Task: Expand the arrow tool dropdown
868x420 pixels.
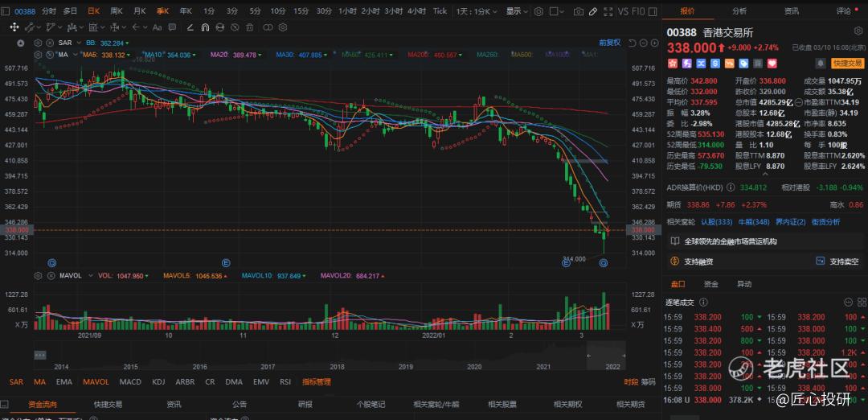Action: pos(144,27)
